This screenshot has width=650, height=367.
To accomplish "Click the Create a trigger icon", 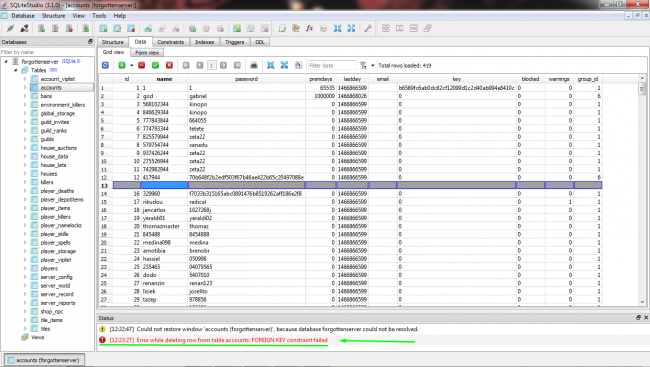I will tap(192, 28).
